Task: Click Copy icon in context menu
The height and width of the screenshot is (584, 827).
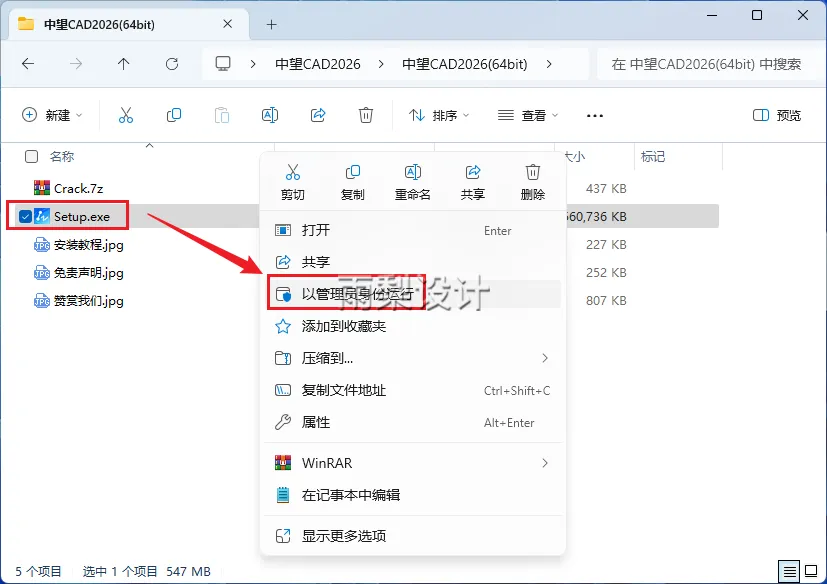Action: [x=352, y=173]
